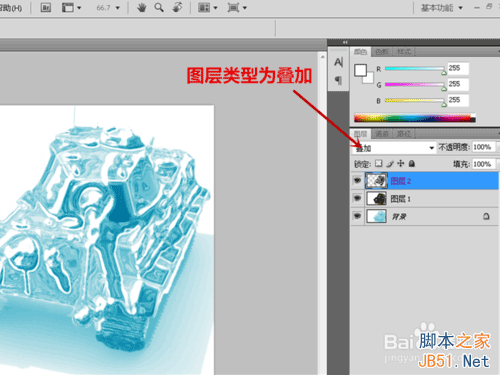Image resolution: width=500 pixels, height=375 pixels.
Task: Click the Arrange Documents grid icon
Action: [204, 7]
